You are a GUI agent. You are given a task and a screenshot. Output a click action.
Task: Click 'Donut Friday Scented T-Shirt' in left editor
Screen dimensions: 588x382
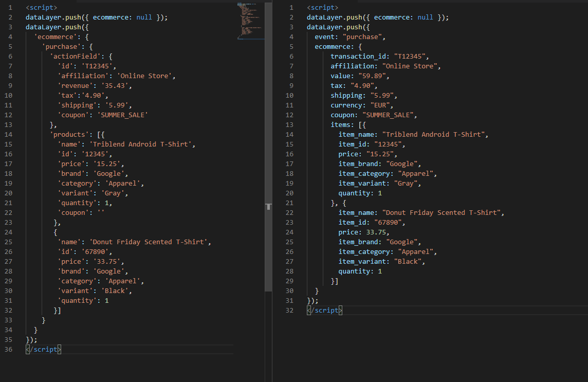(x=150, y=242)
